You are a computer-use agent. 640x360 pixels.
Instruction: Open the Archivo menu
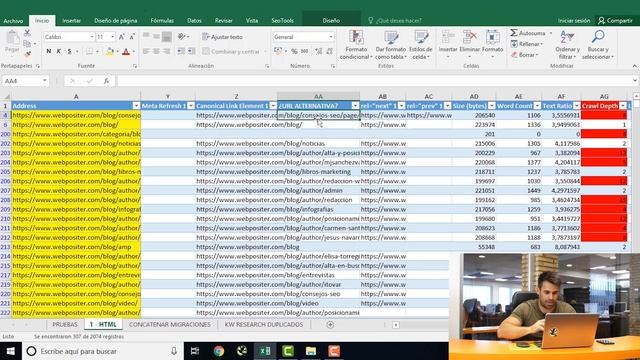tap(13, 20)
